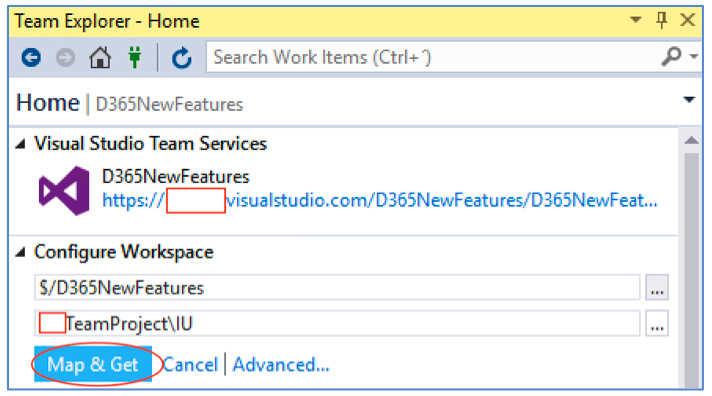
Task: Click the purple Visual Studio logo
Action: tap(64, 191)
